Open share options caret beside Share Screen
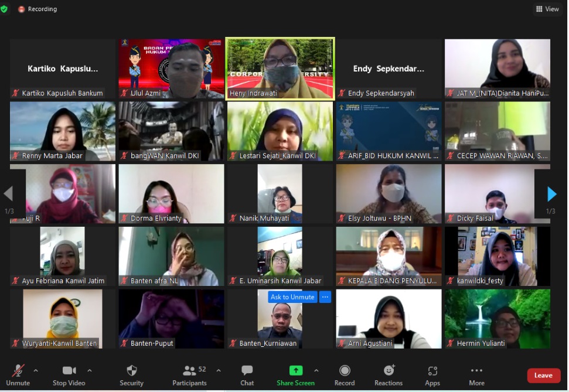This screenshot has width=569, height=392. (x=316, y=370)
